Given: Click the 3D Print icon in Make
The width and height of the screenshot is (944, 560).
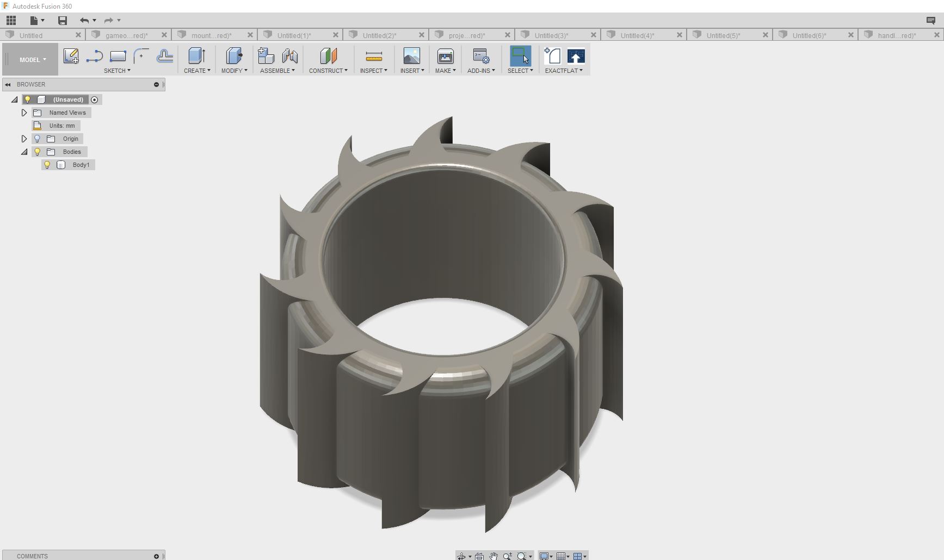Looking at the screenshot, I should 445,56.
